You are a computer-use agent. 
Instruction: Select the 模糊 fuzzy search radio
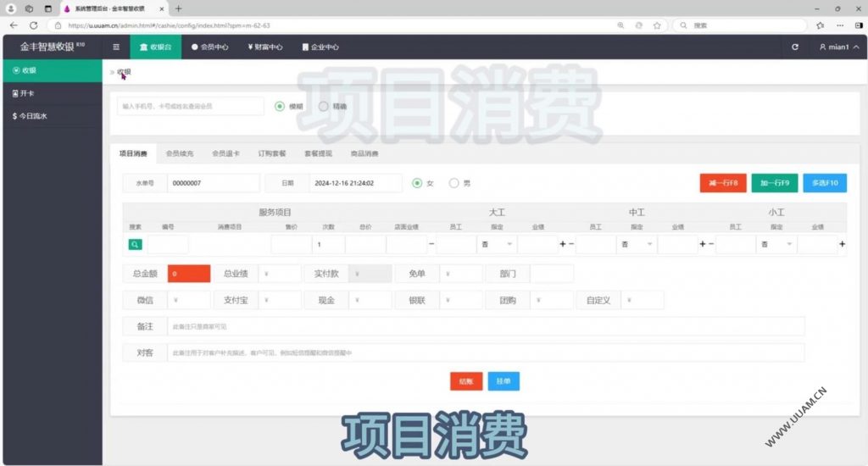281,107
